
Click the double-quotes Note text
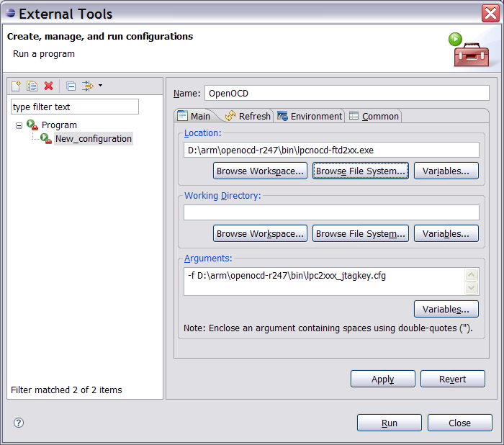click(x=328, y=328)
